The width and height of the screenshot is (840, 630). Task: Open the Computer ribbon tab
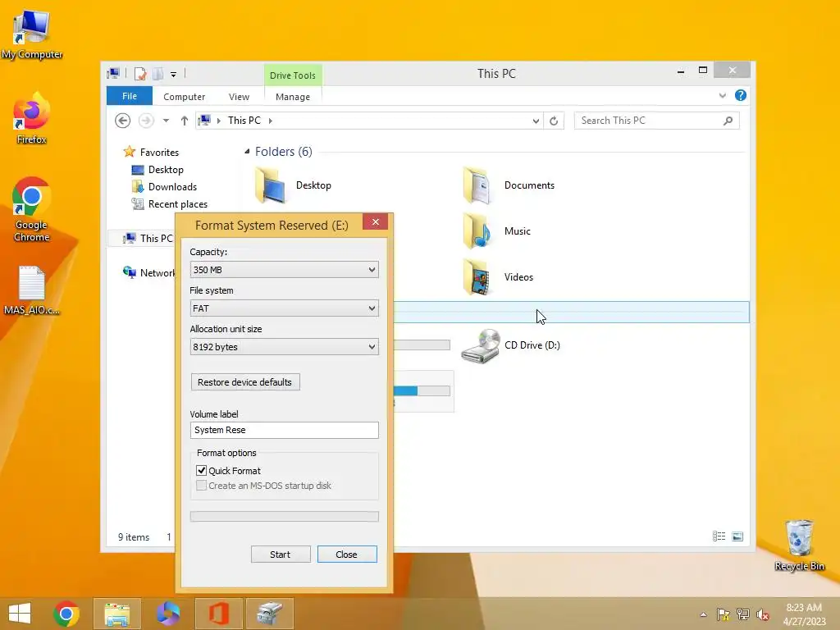pyautogui.click(x=185, y=97)
